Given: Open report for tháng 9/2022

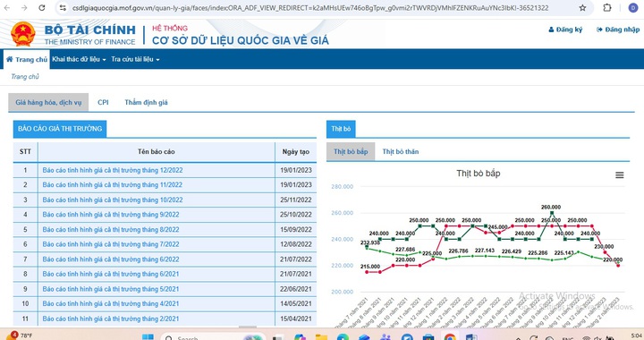Looking at the screenshot, I should [x=111, y=215].
